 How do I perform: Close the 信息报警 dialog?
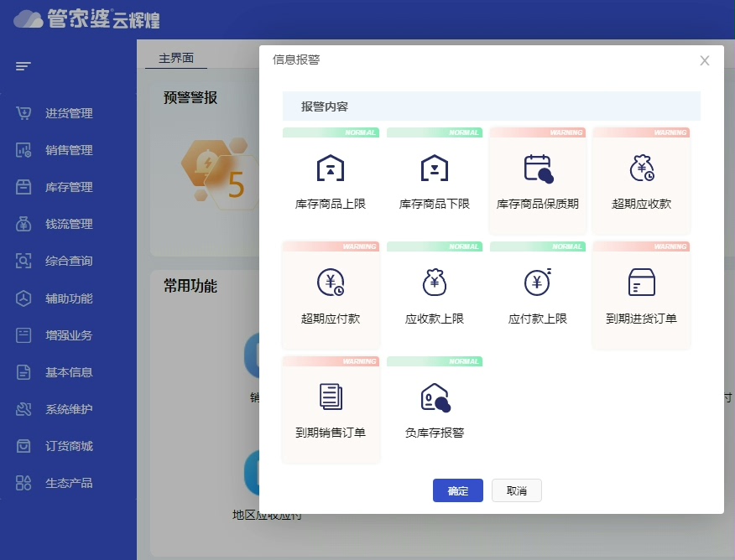pos(705,60)
